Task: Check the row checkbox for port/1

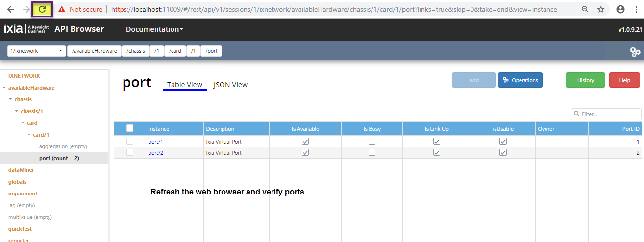Action: click(x=130, y=141)
